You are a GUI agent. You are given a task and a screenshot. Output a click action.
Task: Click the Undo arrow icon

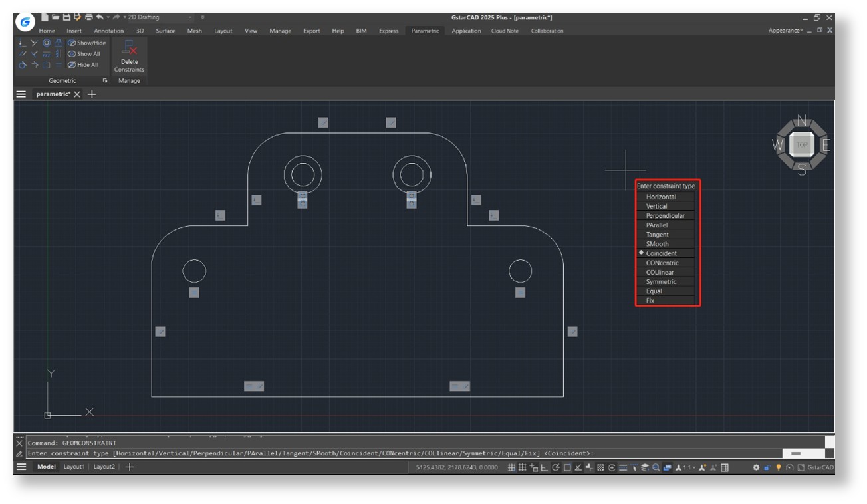pyautogui.click(x=99, y=17)
